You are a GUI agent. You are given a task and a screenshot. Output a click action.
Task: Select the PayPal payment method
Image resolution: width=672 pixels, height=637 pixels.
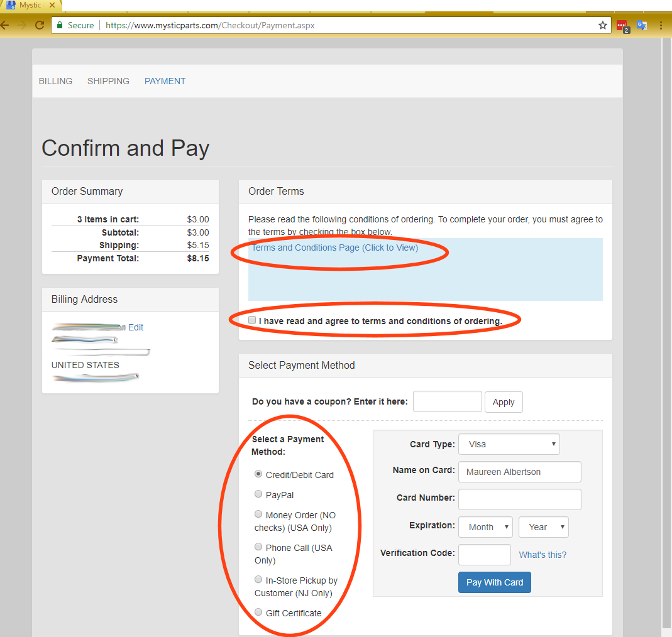click(x=258, y=494)
